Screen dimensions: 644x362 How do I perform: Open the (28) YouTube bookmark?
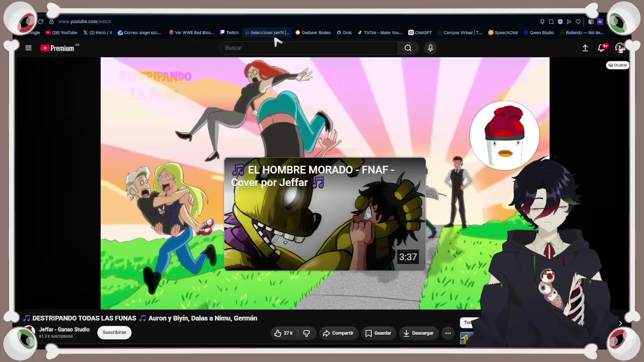tap(61, 33)
